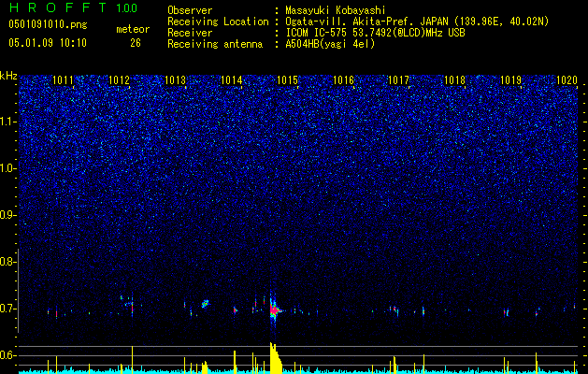
Task: Click the 0.7 kHz frequency label
Action: click(x=7, y=309)
